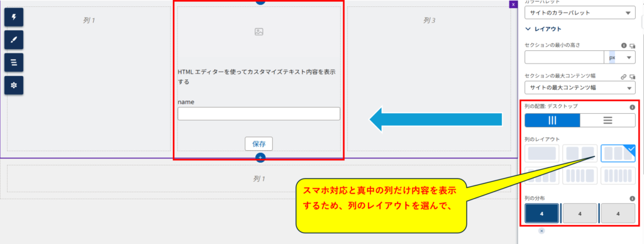This screenshot has width=644, height=244.
Task: Open サイトのカラーパレット dropdown
Action: coord(580,13)
